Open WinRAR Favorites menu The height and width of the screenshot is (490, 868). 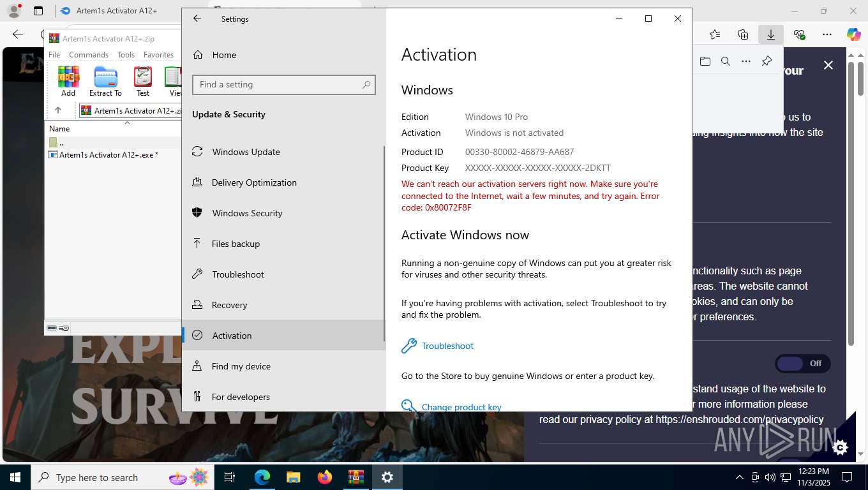[158, 55]
